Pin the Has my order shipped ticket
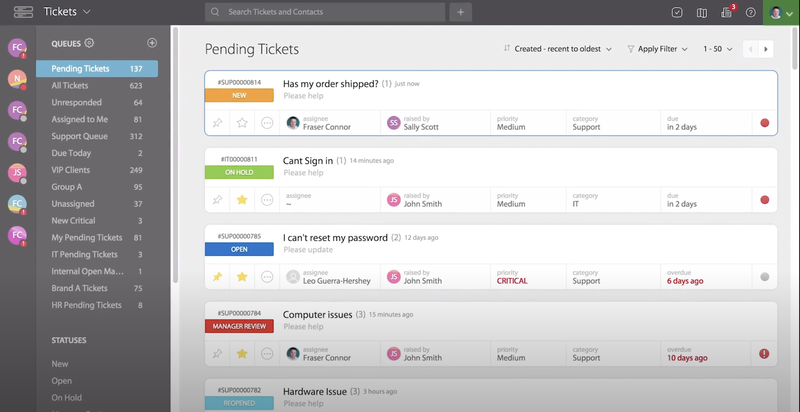800x412 pixels. (x=217, y=123)
